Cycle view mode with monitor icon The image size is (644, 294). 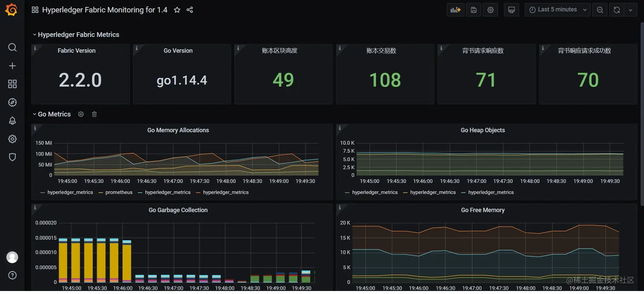click(x=512, y=10)
